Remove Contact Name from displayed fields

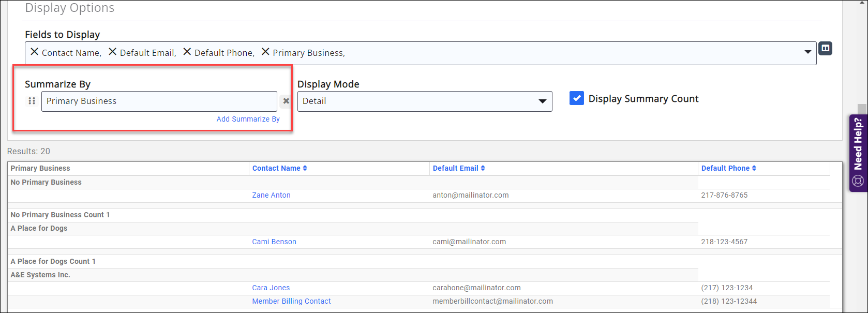[x=35, y=52]
